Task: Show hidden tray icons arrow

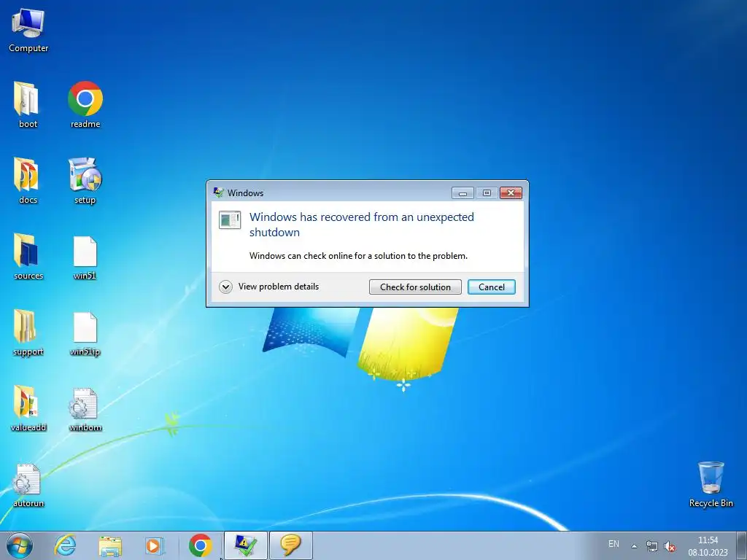Action: pyautogui.click(x=634, y=545)
